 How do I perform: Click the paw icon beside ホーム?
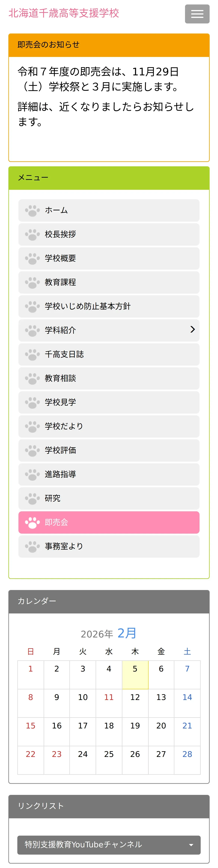(x=32, y=211)
